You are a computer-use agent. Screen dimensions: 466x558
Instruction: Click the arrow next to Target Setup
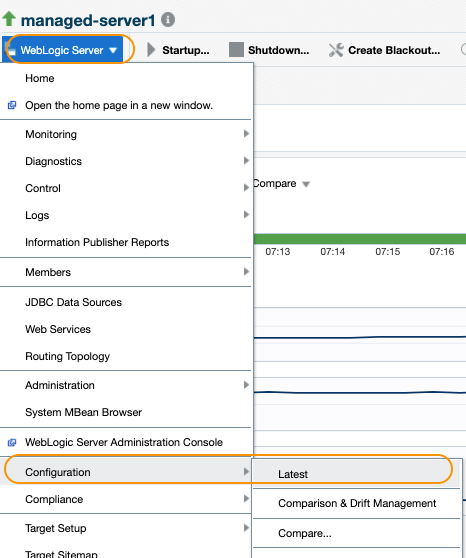coord(246,528)
